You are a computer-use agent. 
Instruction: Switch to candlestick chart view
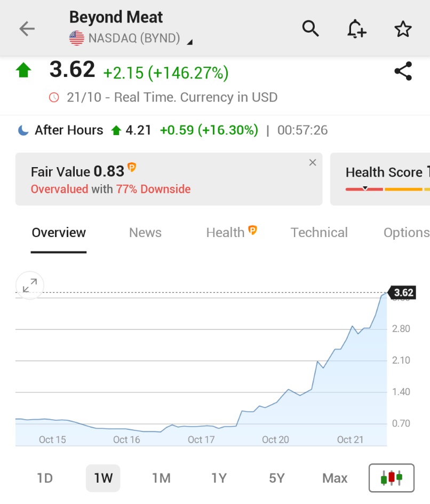[x=391, y=478]
